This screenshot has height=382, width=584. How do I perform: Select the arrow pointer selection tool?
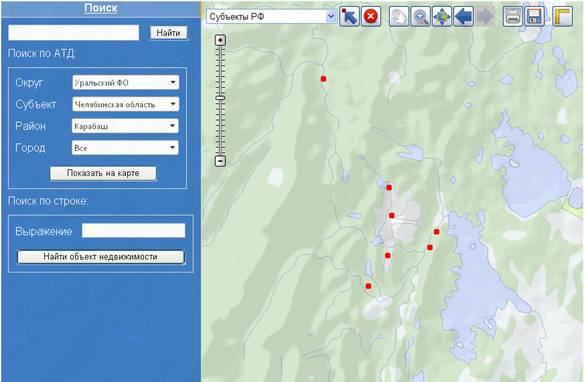click(349, 17)
